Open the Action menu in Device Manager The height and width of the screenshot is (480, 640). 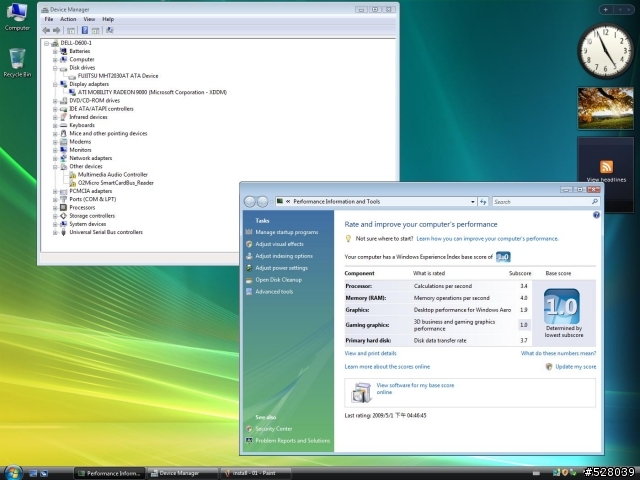pyautogui.click(x=68, y=19)
